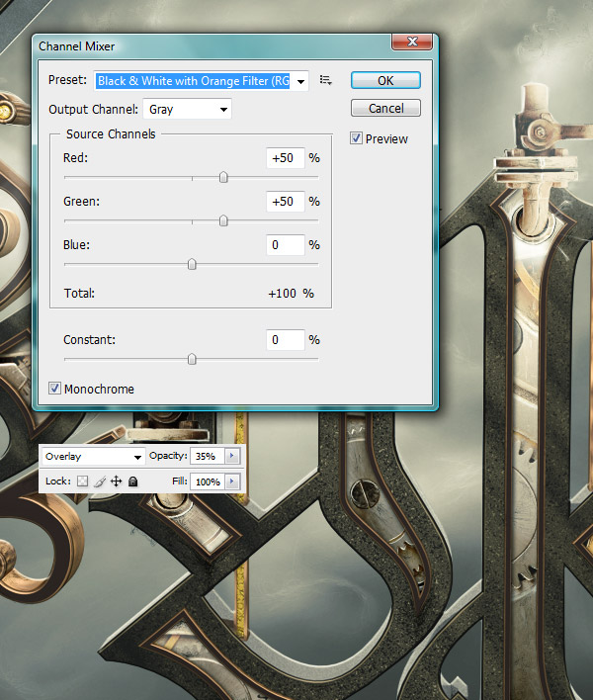
Task: Click the Red channel slider handle
Action: (x=223, y=177)
